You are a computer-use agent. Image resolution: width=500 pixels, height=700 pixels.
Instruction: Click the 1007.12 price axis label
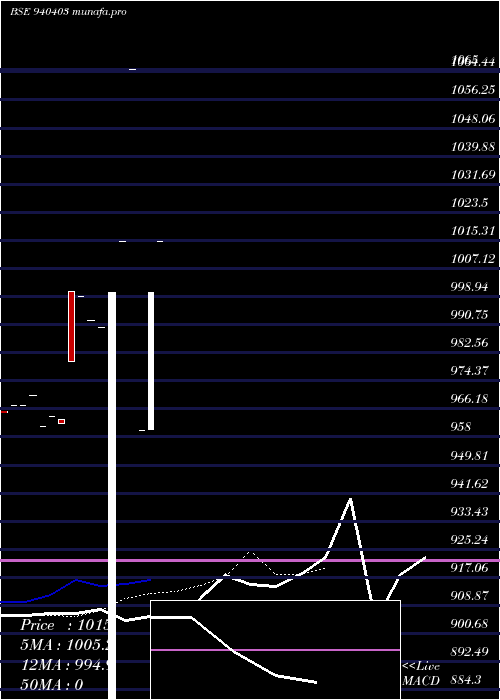pyautogui.click(x=473, y=258)
